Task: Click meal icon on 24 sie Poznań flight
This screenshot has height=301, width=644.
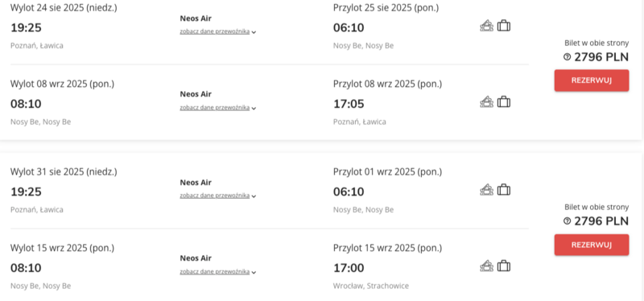Action: tap(487, 26)
